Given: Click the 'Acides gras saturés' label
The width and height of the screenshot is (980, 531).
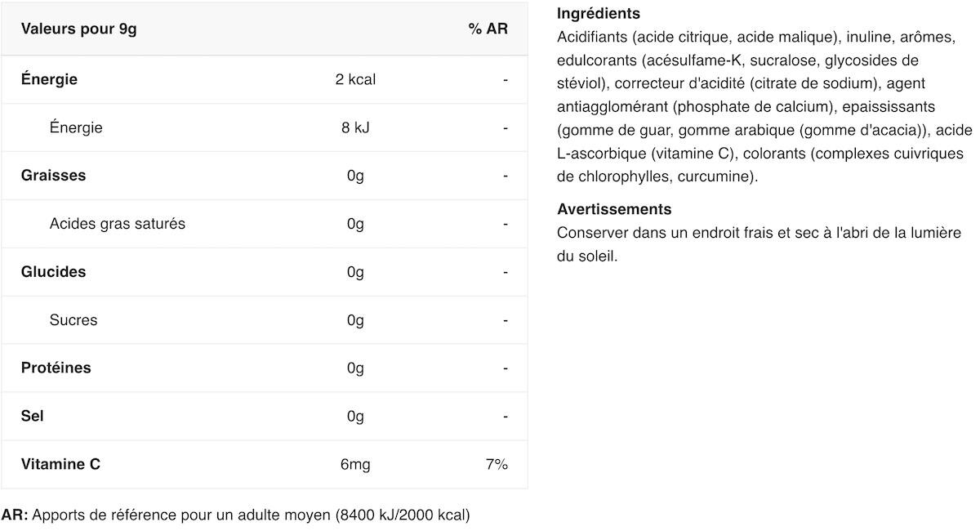Looking at the screenshot, I should pos(117,224).
